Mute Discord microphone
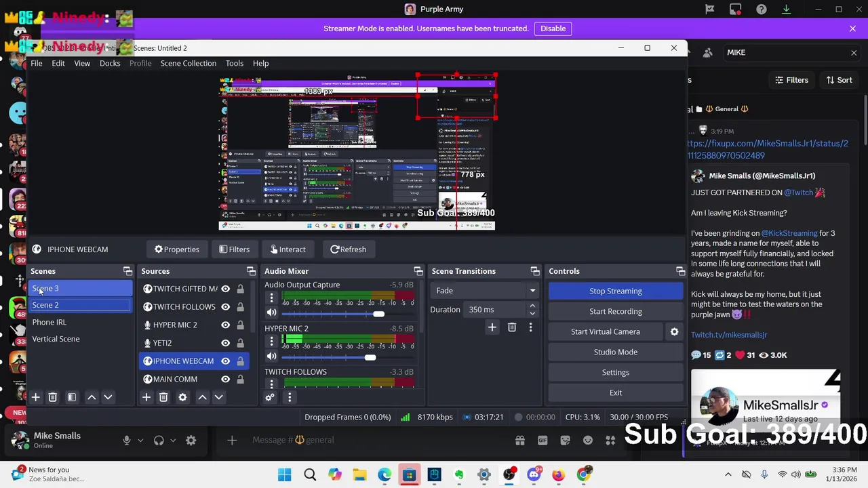 [127, 441]
